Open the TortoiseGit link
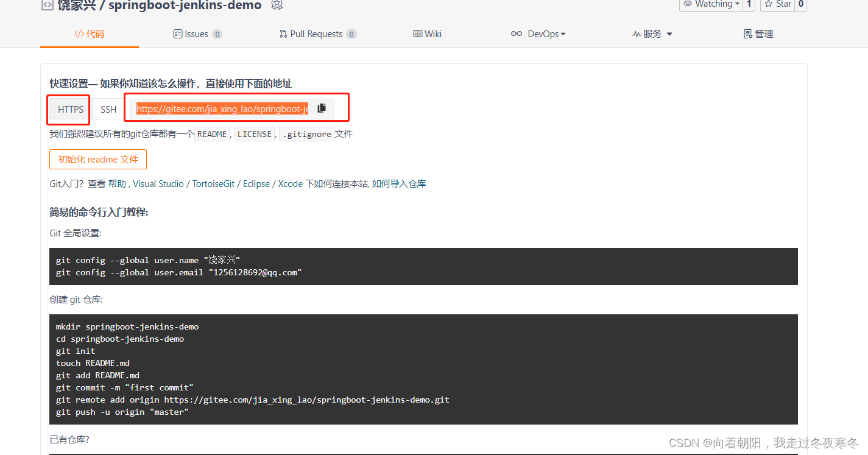868x455 pixels. click(213, 184)
